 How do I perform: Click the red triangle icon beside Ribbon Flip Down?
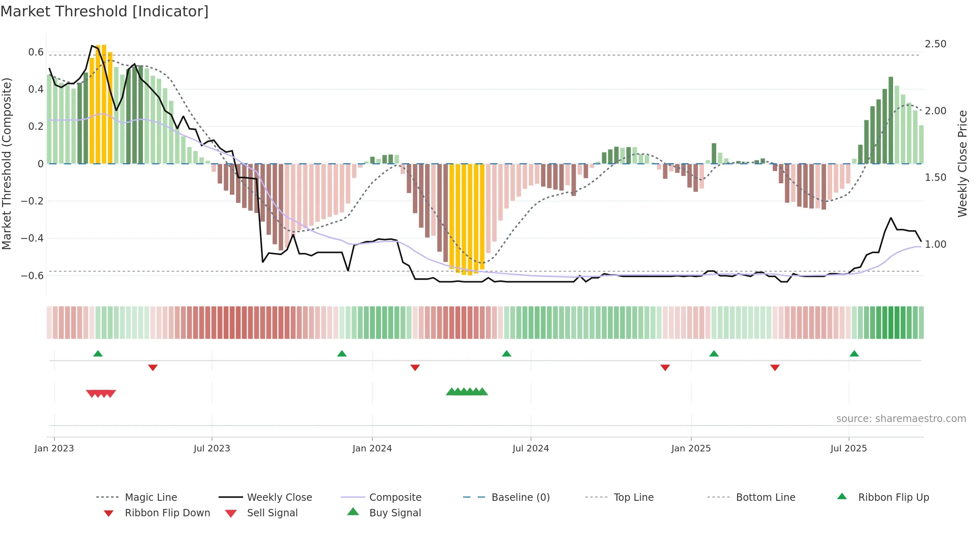[109, 513]
